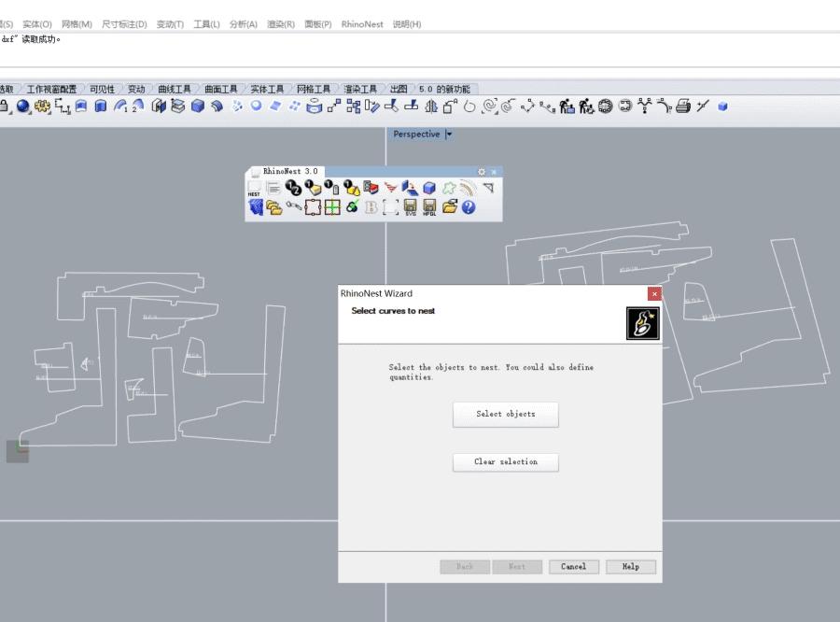Image resolution: width=840 pixels, height=622 pixels.
Task: Click the chain link icon in RhinoNest
Action: 294,206
